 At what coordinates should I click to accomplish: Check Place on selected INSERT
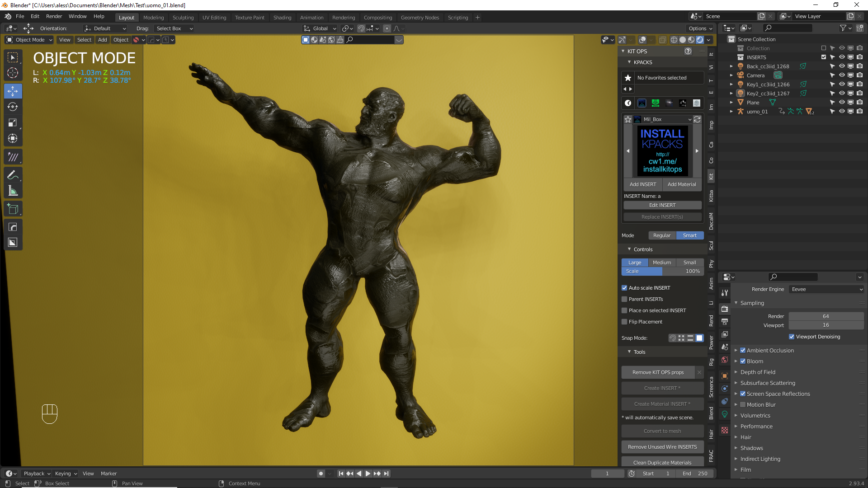pos(624,310)
